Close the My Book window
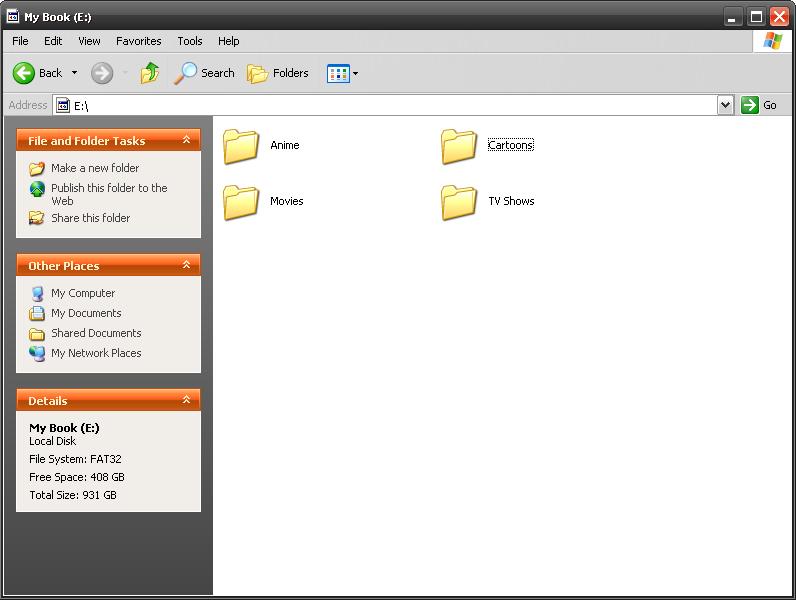Viewport: 796px width, 600px height. coord(779,17)
